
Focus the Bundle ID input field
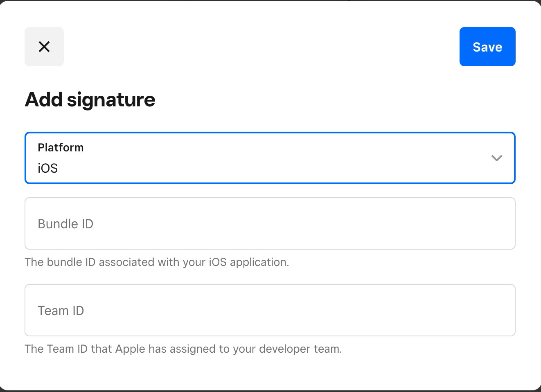click(x=270, y=223)
